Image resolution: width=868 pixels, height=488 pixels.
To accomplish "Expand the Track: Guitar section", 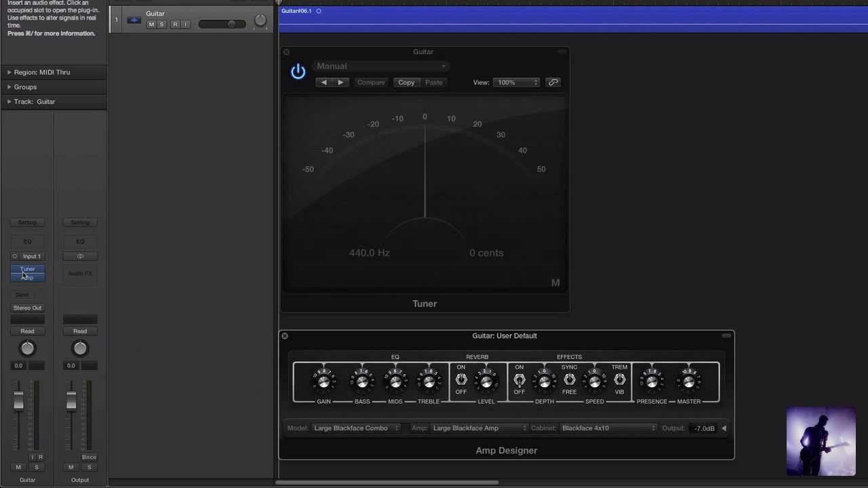I will click(x=9, y=102).
